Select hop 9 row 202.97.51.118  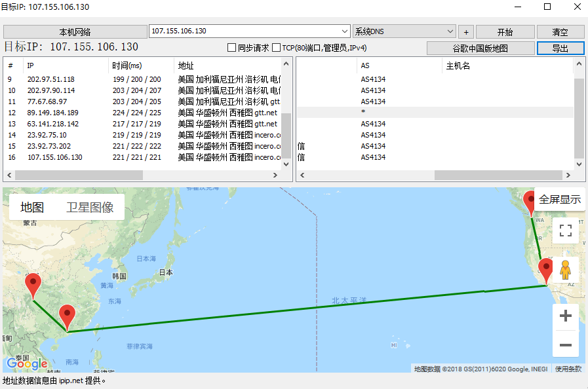[x=142, y=79]
